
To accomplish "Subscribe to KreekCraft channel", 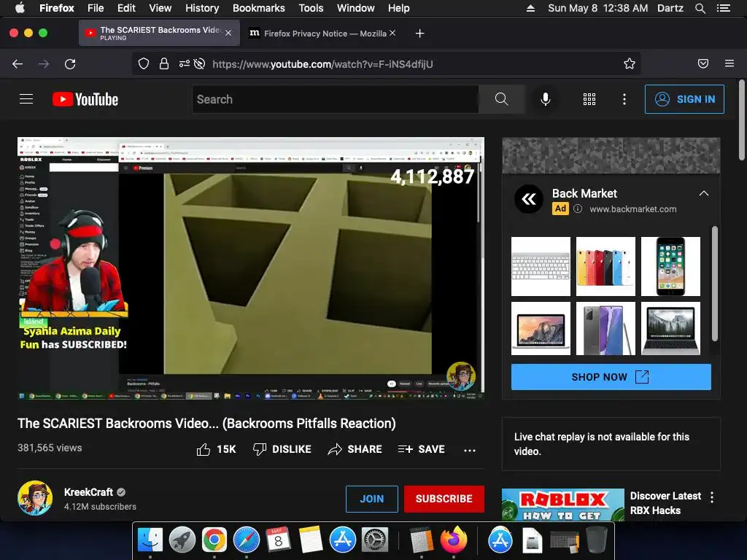I will click(x=444, y=499).
